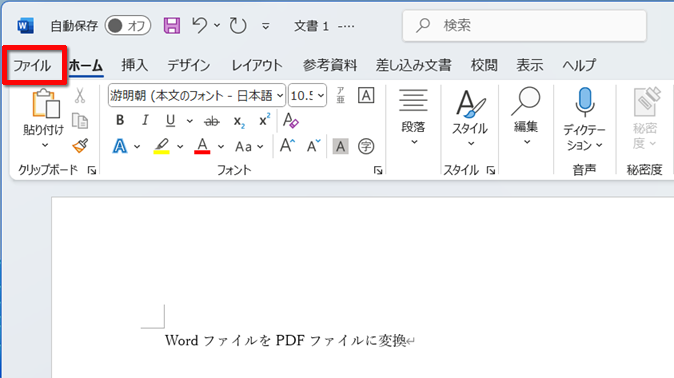Open the 参考資料 tab
This screenshot has width=674, height=378.
(x=330, y=65)
